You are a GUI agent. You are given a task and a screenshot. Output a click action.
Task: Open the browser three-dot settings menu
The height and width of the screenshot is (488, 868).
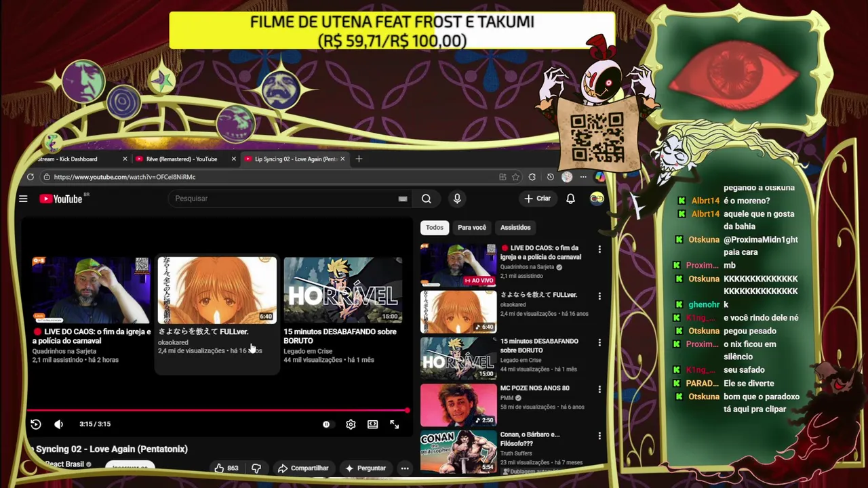(x=583, y=177)
